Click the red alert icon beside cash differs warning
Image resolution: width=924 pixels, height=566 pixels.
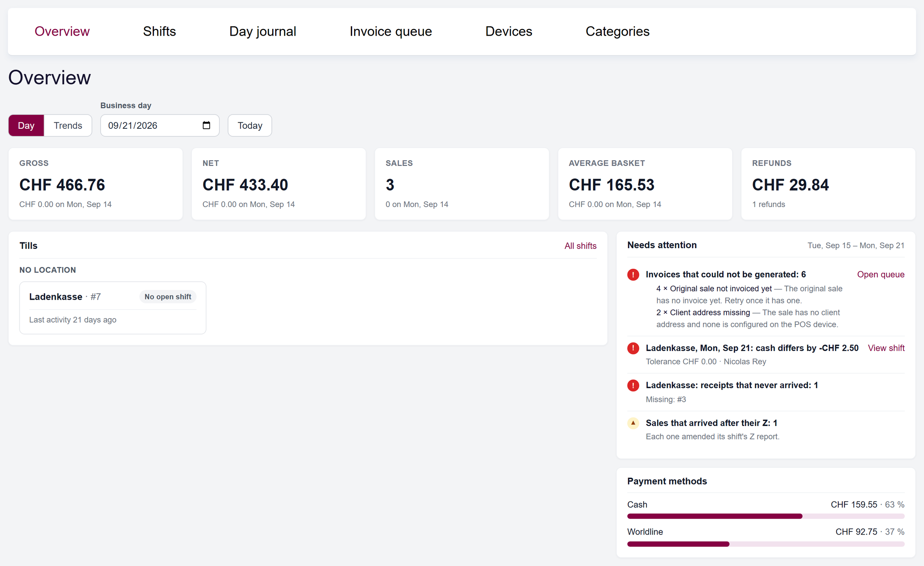point(633,348)
